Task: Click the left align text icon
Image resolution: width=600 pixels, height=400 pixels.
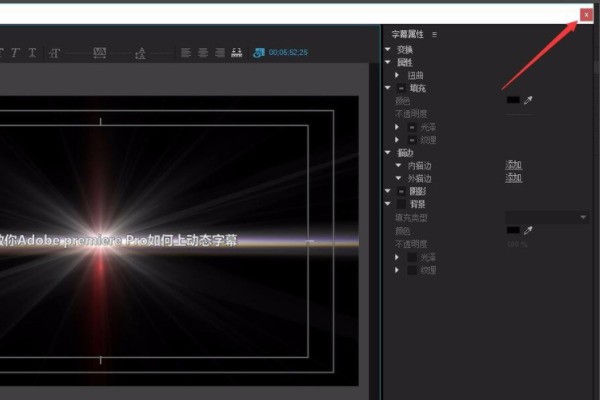Action: [x=186, y=52]
